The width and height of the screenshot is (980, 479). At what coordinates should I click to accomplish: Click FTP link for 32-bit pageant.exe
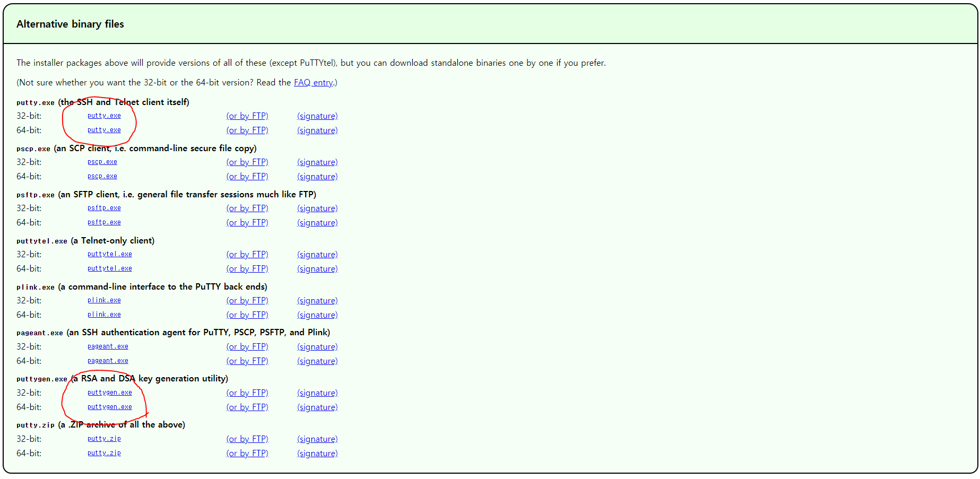click(247, 347)
